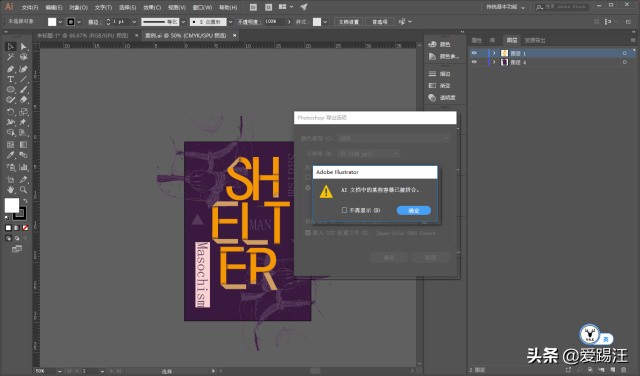The height and width of the screenshot is (376, 640).
Task: Hide the first layer with eye icon
Action: tap(474, 53)
